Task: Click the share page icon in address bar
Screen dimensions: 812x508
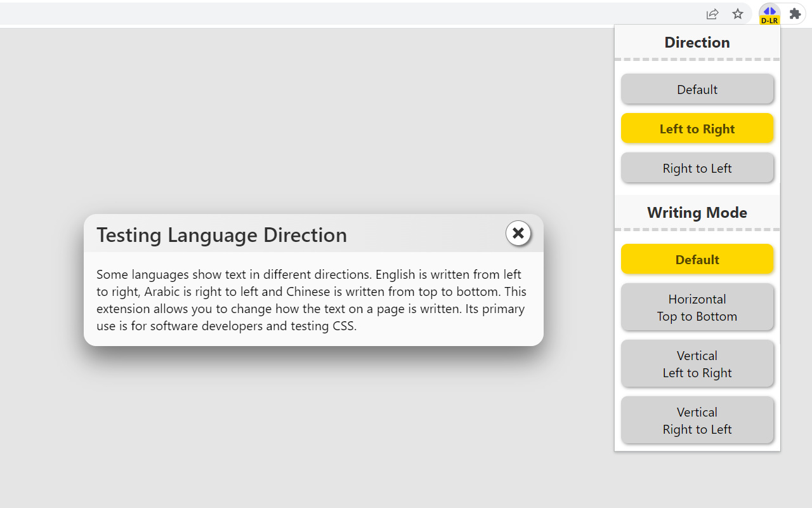Action: (712, 14)
